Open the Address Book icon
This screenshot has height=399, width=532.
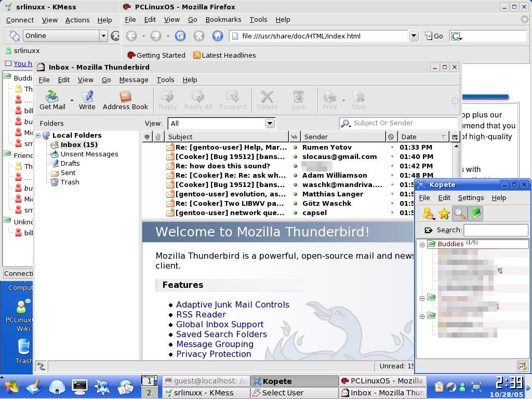point(125,100)
